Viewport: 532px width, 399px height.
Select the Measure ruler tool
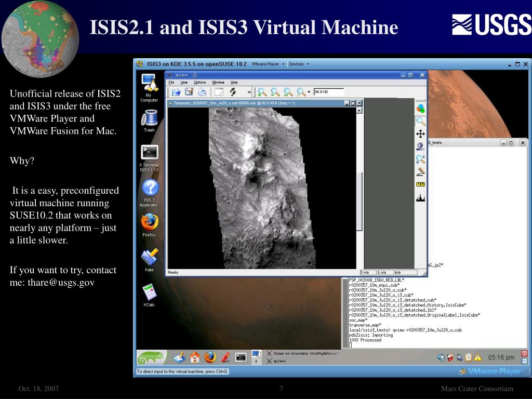(x=420, y=184)
